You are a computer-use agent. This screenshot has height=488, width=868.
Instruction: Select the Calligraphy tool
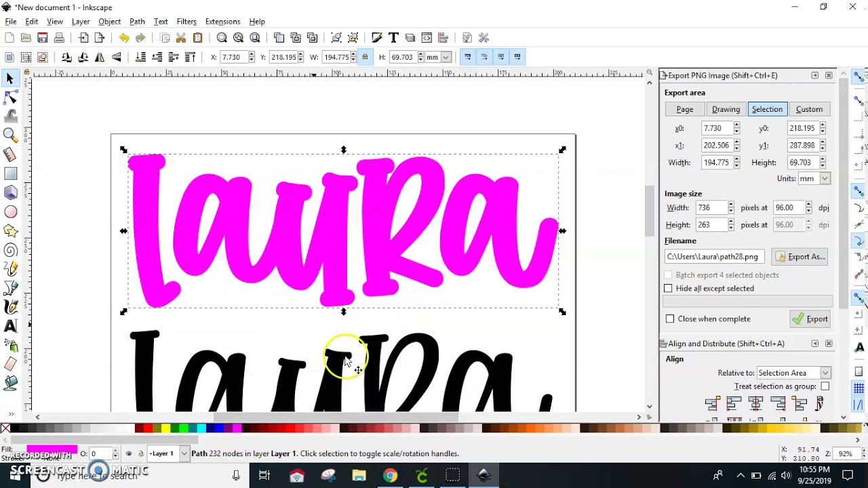pos(10,307)
